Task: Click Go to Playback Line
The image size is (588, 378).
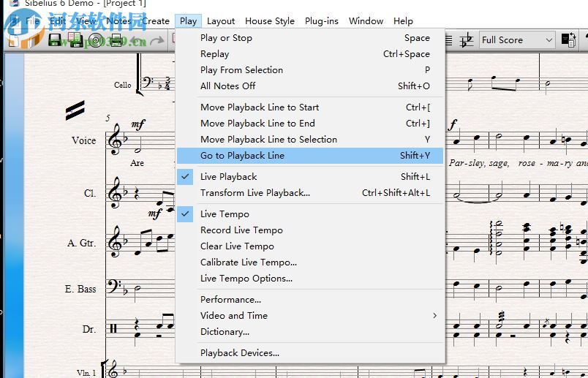Action: (x=310, y=156)
